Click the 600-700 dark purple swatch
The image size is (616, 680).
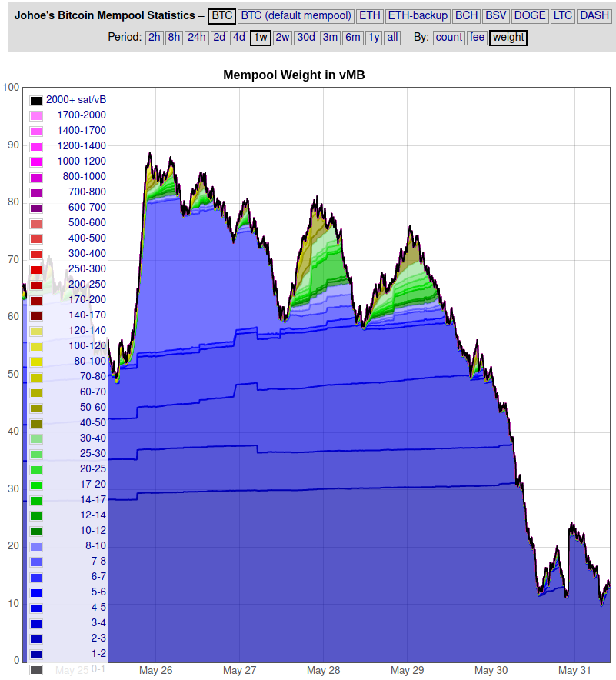coord(36,208)
